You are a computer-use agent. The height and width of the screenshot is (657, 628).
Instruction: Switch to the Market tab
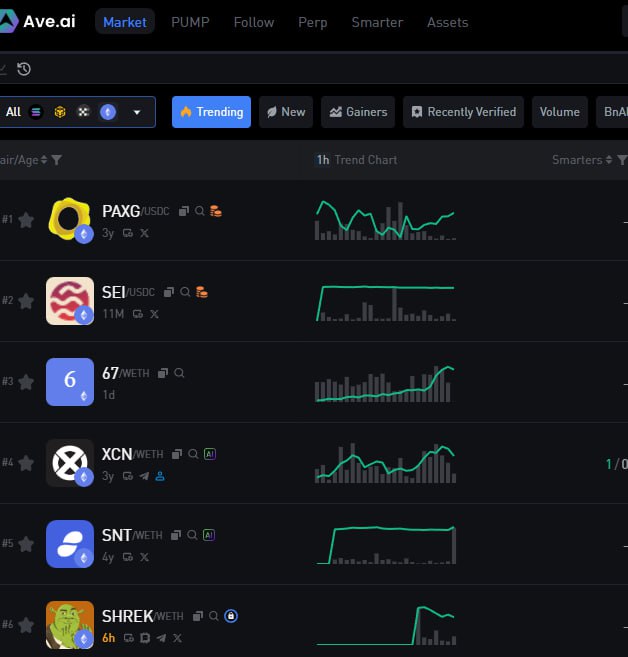(125, 22)
